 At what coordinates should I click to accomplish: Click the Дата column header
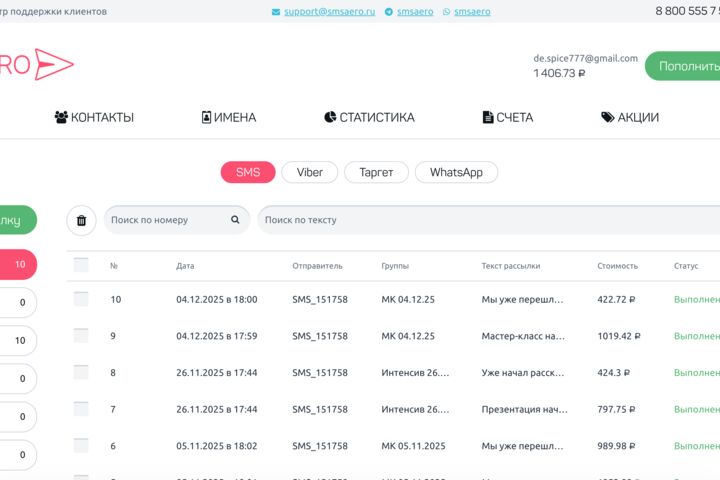pyautogui.click(x=185, y=266)
